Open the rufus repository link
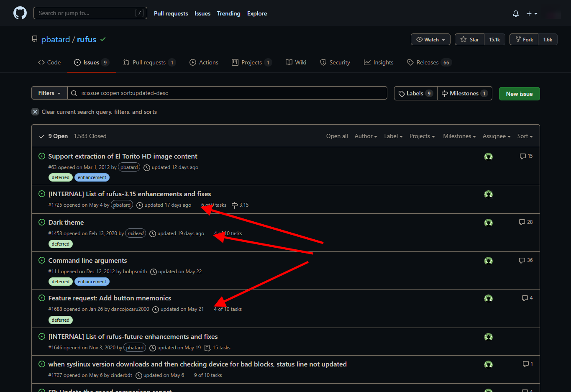Viewport: 571px width, 392px height. coord(87,39)
